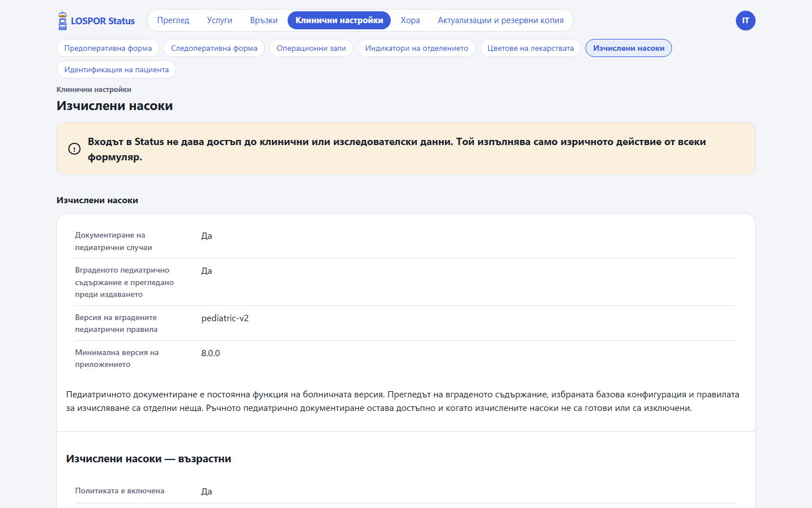812x508 pixels.
Task: Click the LOSPOR Status logo icon
Action: point(63,21)
